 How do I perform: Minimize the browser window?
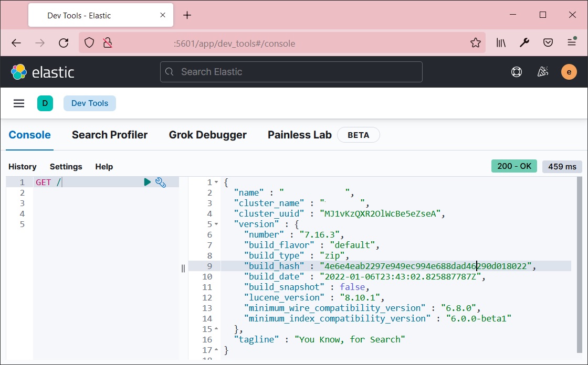513,15
